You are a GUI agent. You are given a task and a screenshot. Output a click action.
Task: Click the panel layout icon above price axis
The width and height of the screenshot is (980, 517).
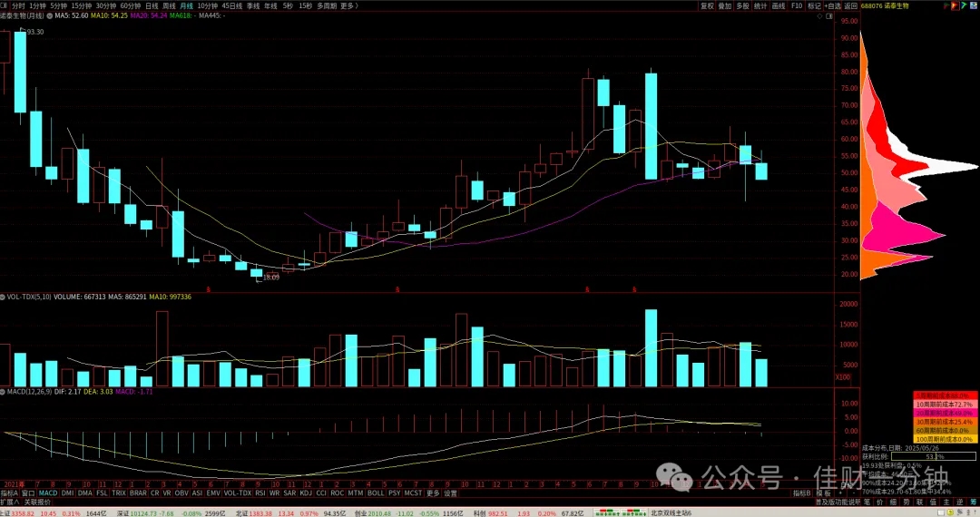click(829, 16)
